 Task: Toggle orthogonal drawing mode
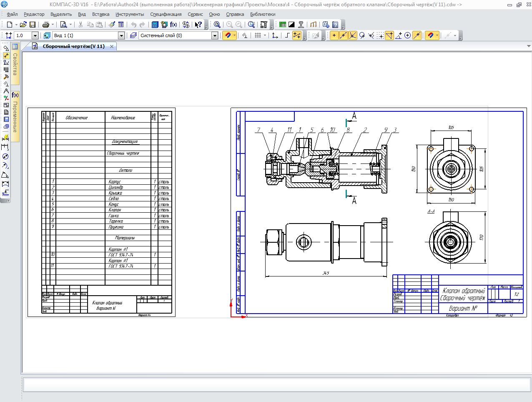(x=287, y=35)
